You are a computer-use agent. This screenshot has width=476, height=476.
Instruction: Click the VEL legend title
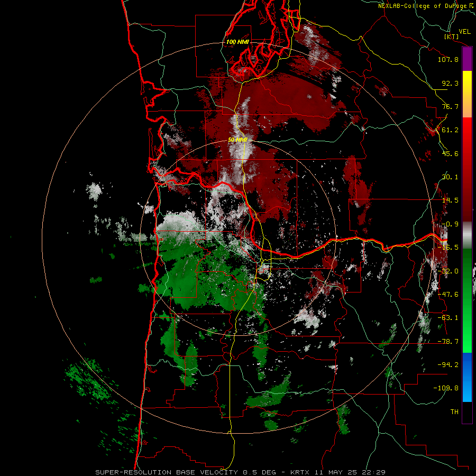point(464,32)
